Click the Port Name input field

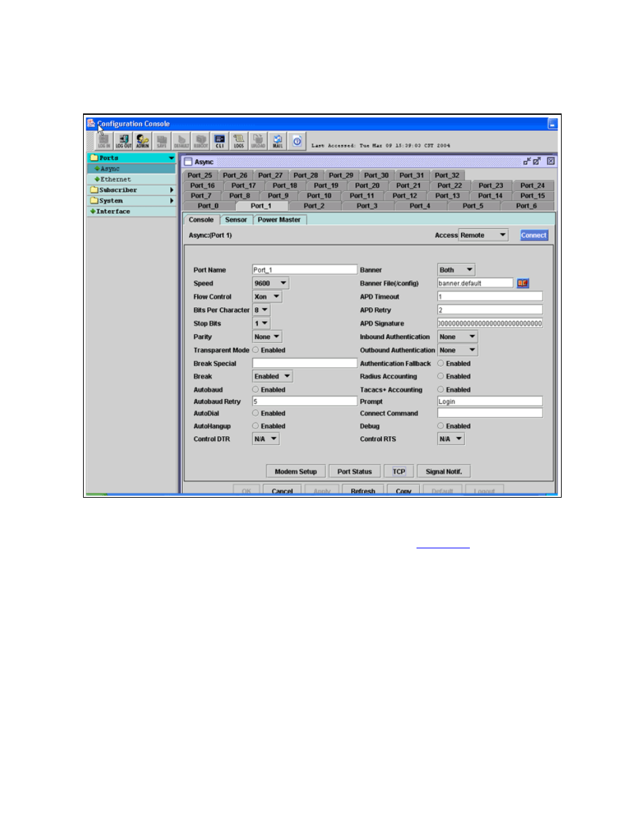[x=304, y=269]
